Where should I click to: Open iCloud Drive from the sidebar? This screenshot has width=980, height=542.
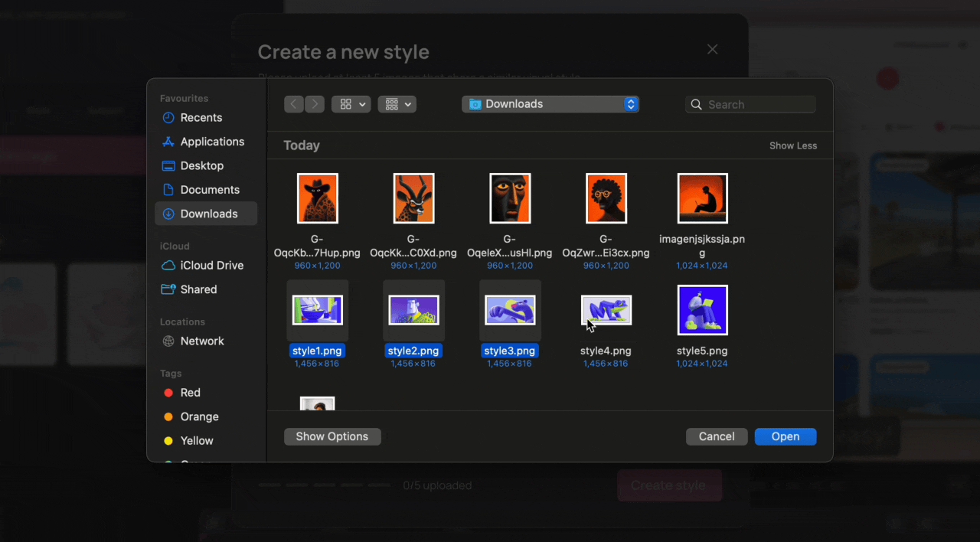click(x=169, y=265)
